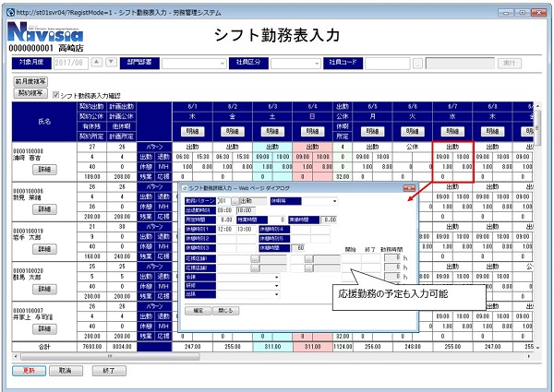
Task: Focus the 勤務パターン code field in dialog
Action: tap(223, 201)
